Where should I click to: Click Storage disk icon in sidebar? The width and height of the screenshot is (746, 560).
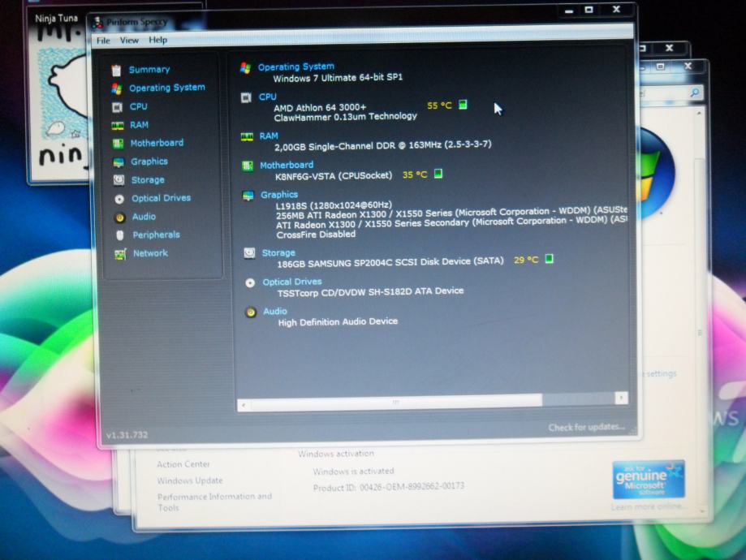tap(119, 180)
